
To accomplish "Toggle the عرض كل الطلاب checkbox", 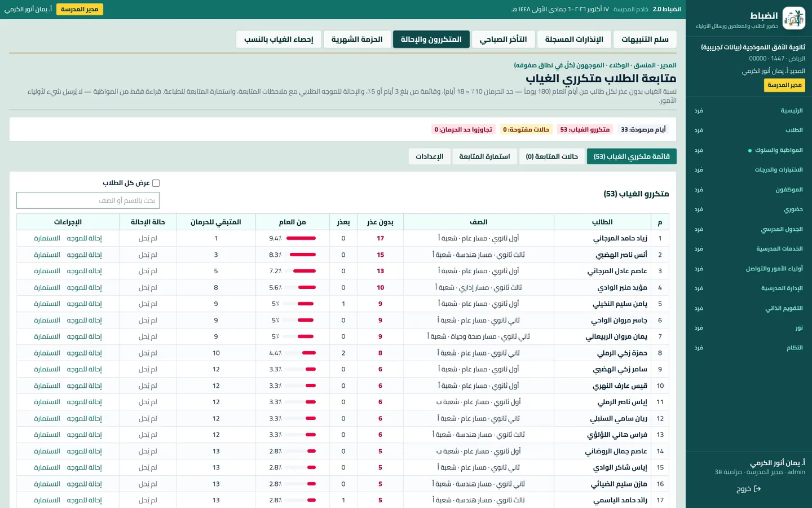I will (x=156, y=183).
